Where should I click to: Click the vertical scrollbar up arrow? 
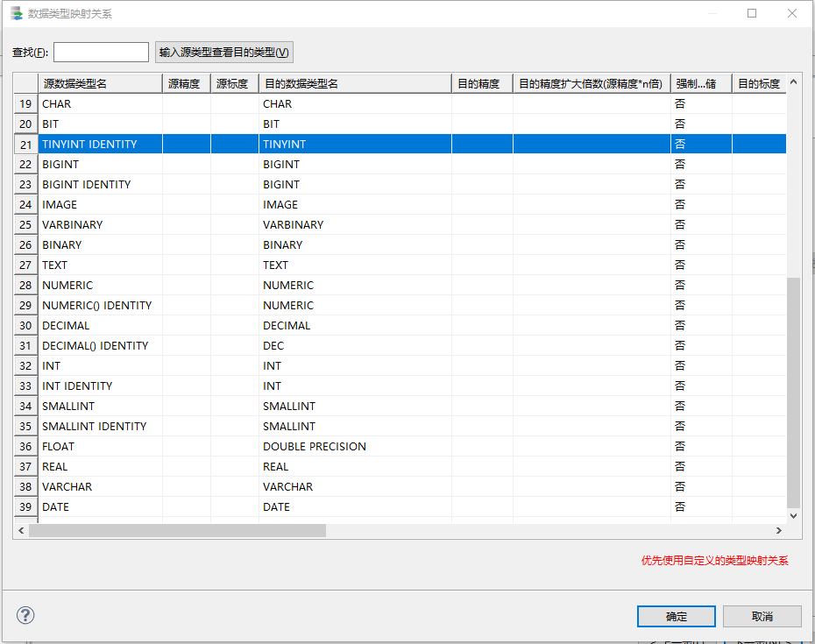click(793, 82)
